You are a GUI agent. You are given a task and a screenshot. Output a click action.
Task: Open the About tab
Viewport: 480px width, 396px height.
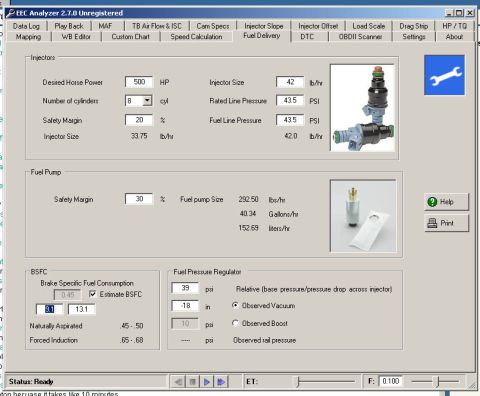454,37
